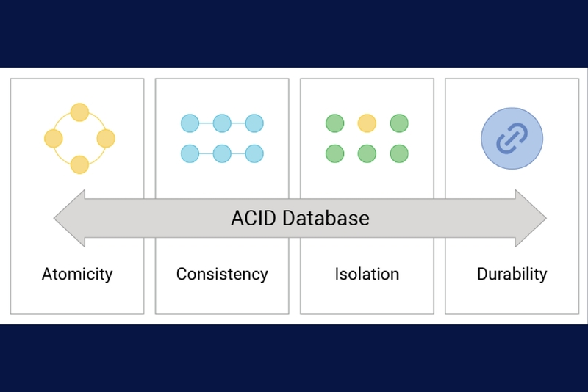
Task: Select the ACID Database title text
Action: (300, 218)
